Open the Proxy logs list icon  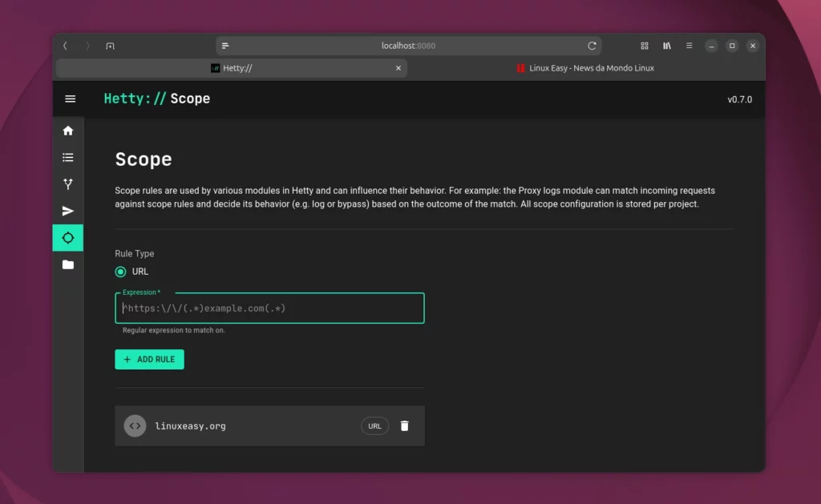pyautogui.click(x=68, y=157)
